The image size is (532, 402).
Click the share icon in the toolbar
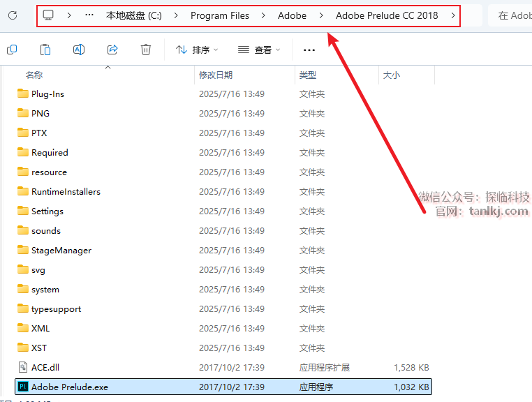(112, 50)
